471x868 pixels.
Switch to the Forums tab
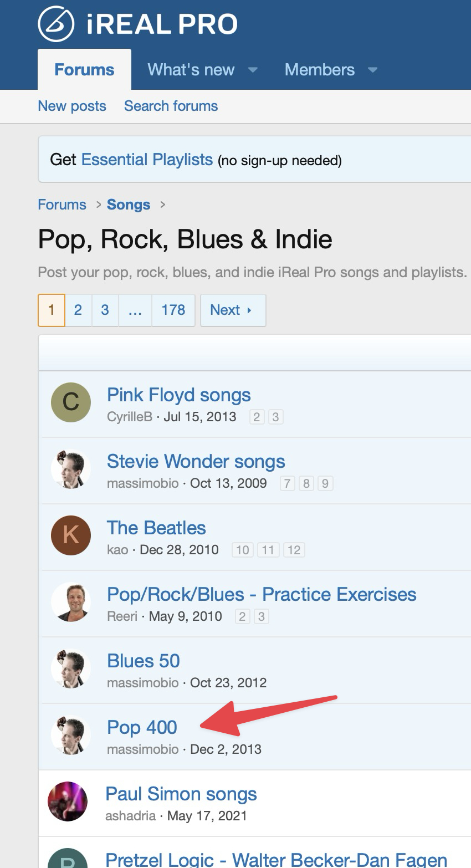point(84,70)
